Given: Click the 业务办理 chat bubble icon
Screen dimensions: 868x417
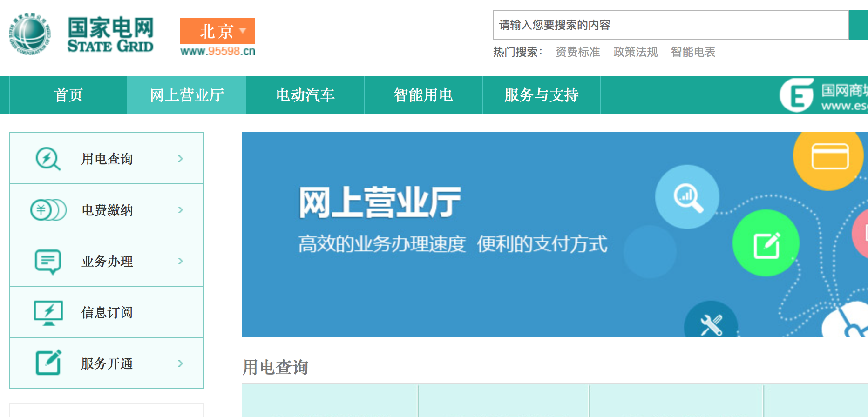Looking at the screenshot, I should [x=48, y=262].
